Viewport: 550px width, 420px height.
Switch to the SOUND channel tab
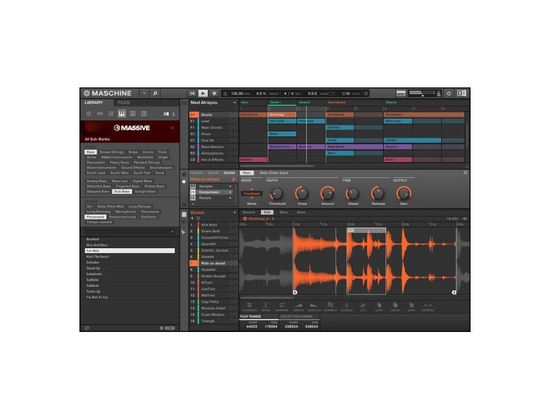(229, 173)
